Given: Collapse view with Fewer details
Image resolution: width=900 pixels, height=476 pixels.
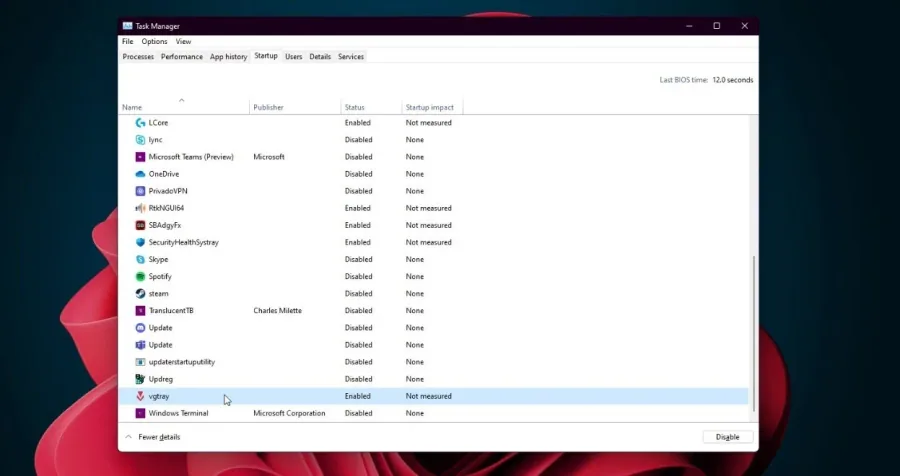Looking at the screenshot, I should tap(153, 437).
